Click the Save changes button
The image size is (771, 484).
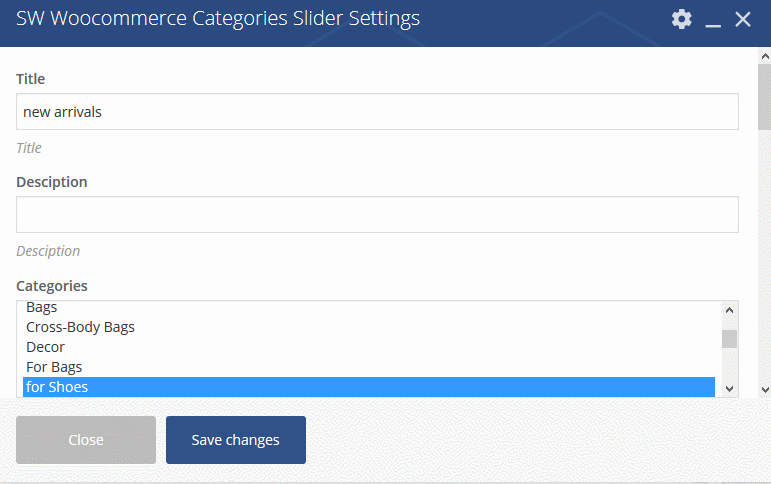click(236, 440)
